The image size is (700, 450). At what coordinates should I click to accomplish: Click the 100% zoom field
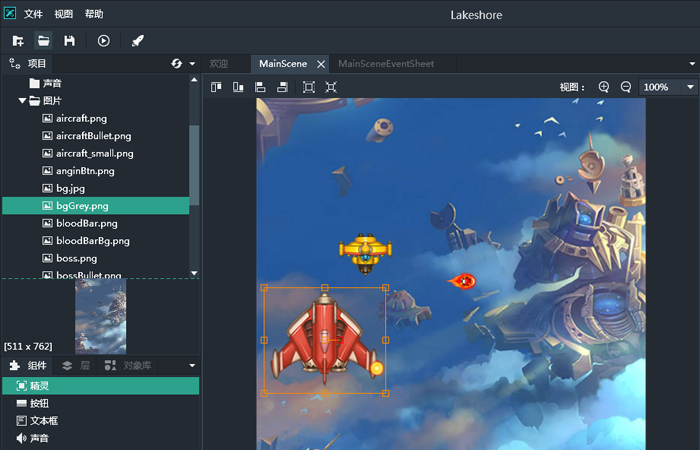pyautogui.click(x=660, y=87)
